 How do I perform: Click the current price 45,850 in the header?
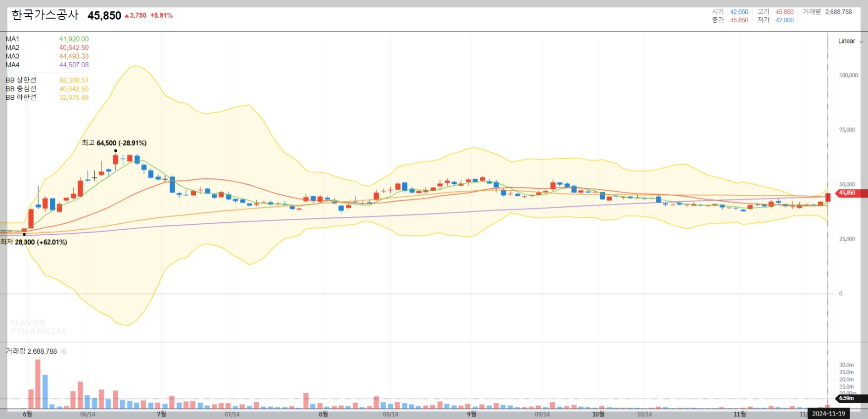click(104, 15)
